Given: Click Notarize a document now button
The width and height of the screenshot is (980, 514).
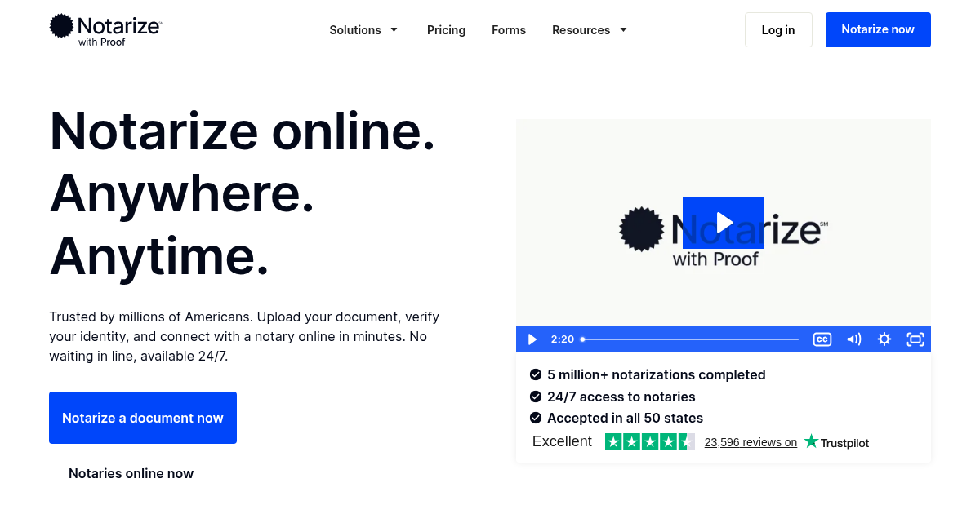Looking at the screenshot, I should 143,418.
